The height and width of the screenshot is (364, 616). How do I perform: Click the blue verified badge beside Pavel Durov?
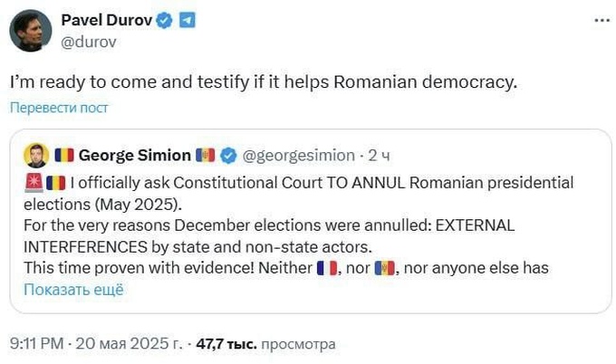click(164, 21)
